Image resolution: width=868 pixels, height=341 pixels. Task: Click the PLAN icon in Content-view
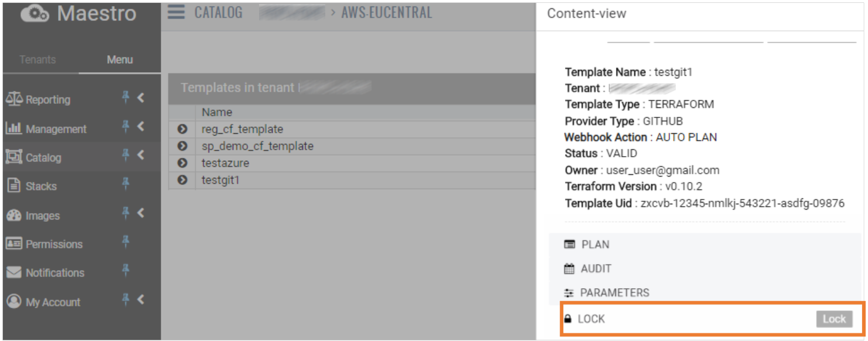570,244
